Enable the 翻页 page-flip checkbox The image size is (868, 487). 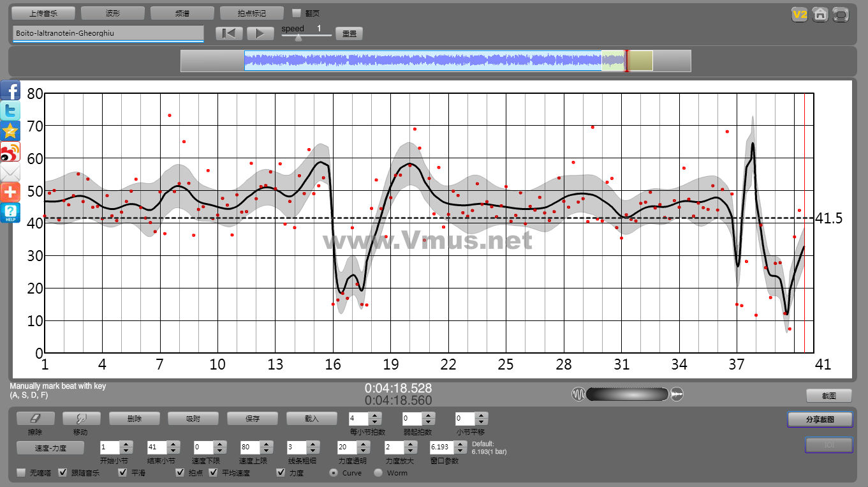click(x=297, y=13)
